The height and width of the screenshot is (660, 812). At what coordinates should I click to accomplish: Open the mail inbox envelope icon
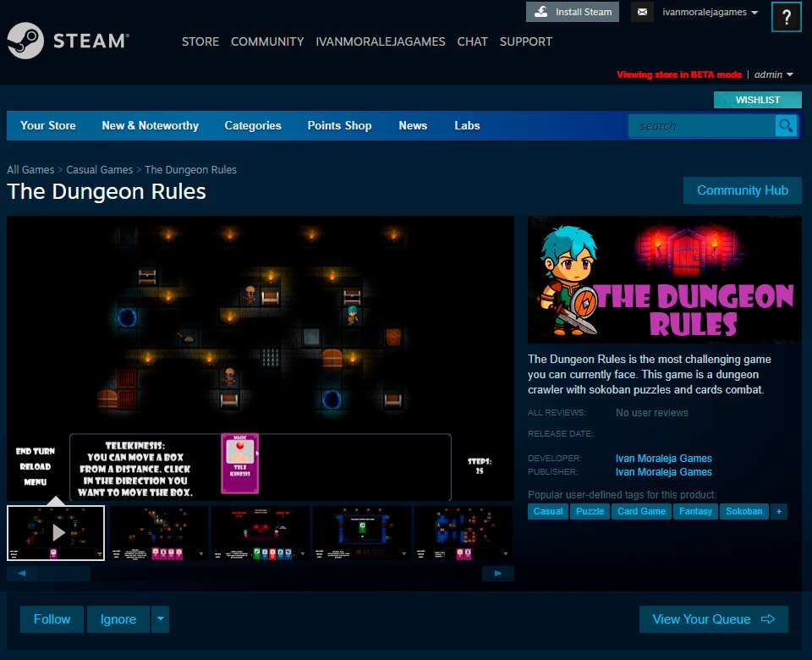642,12
